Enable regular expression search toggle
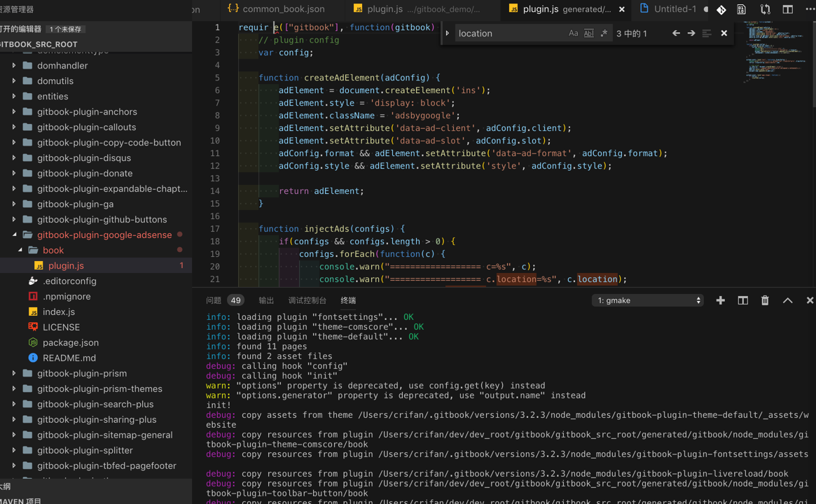 (604, 34)
